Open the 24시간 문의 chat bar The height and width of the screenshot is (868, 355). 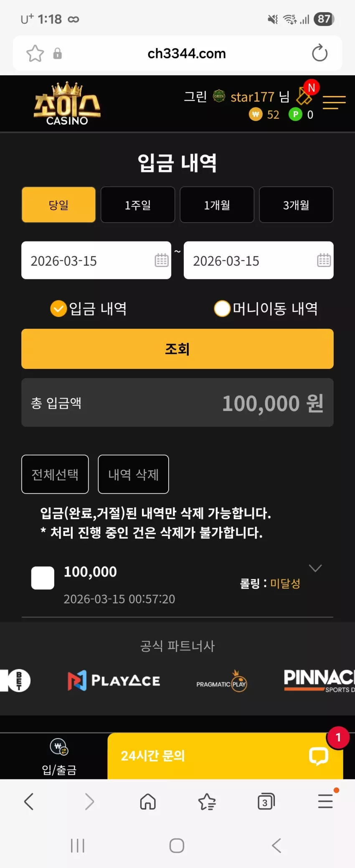[x=225, y=756]
